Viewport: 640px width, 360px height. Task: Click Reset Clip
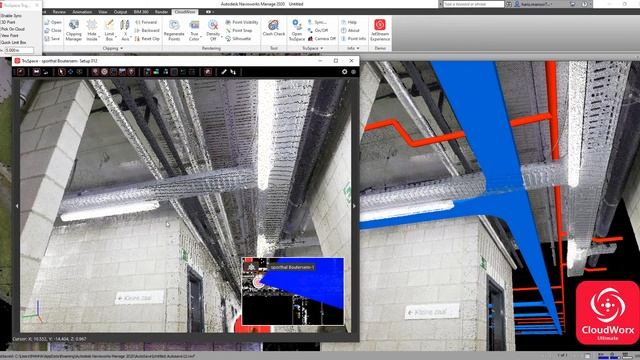[147, 38]
